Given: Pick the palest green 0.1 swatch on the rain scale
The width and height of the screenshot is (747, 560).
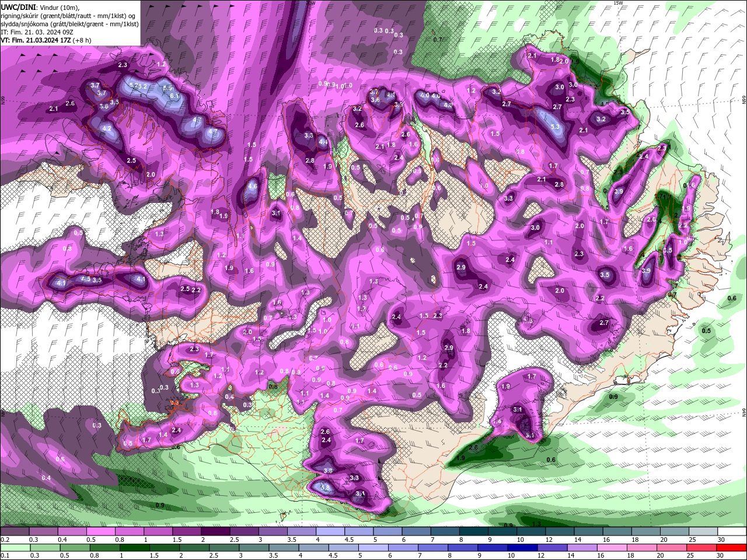Looking at the screenshot, I should [x=15, y=548].
